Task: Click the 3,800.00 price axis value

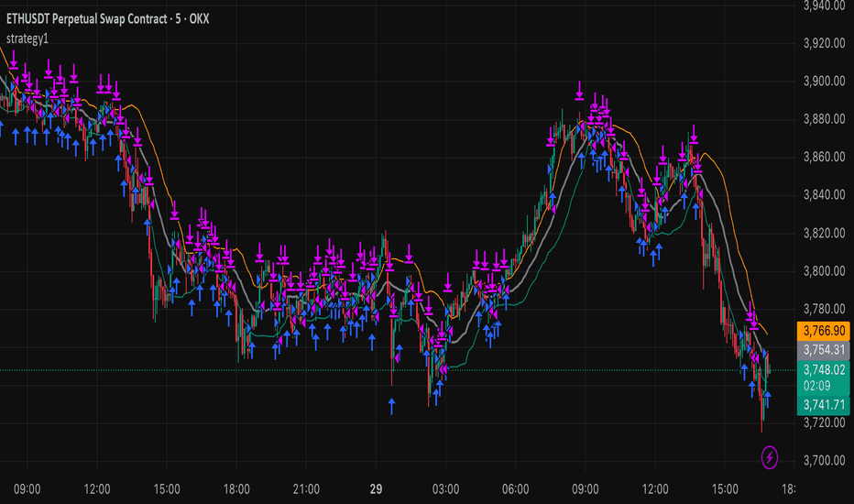Action: click(x=824, y=271)
